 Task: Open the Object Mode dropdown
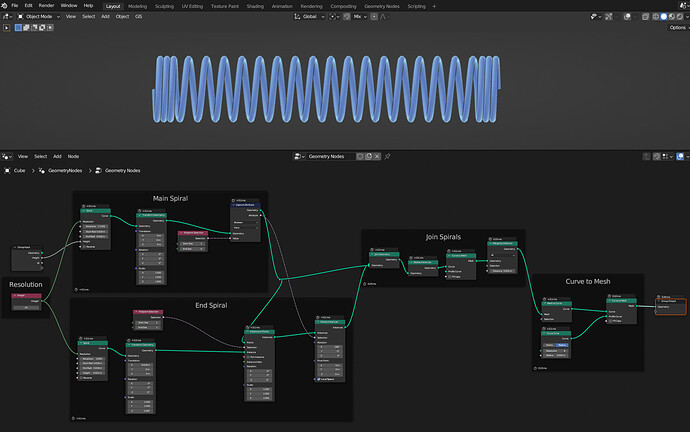click(39, 17)
